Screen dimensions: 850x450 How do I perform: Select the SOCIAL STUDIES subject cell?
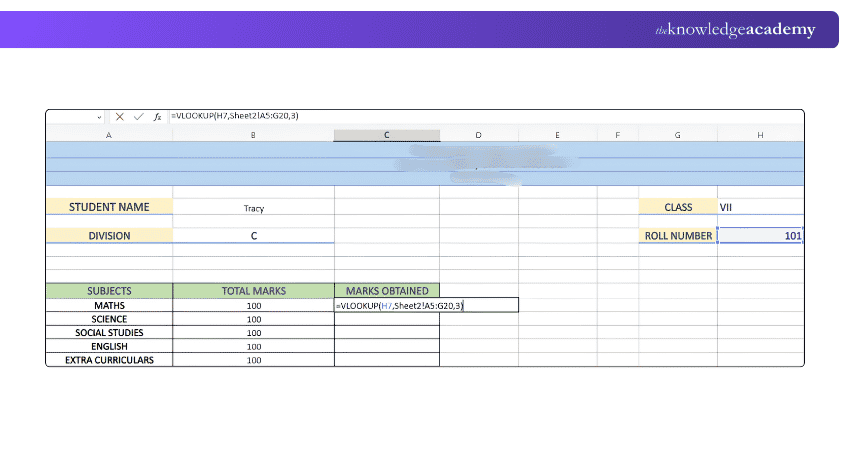(x=109, y=332)
